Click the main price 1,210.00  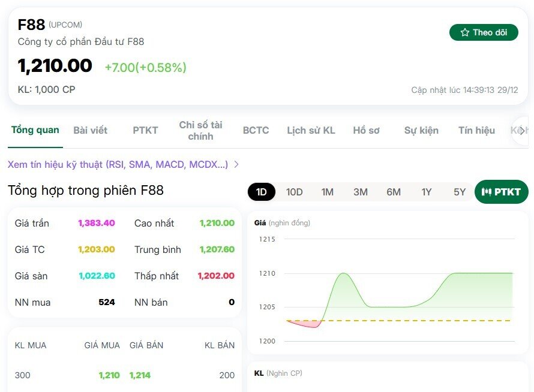pos(55,66)
